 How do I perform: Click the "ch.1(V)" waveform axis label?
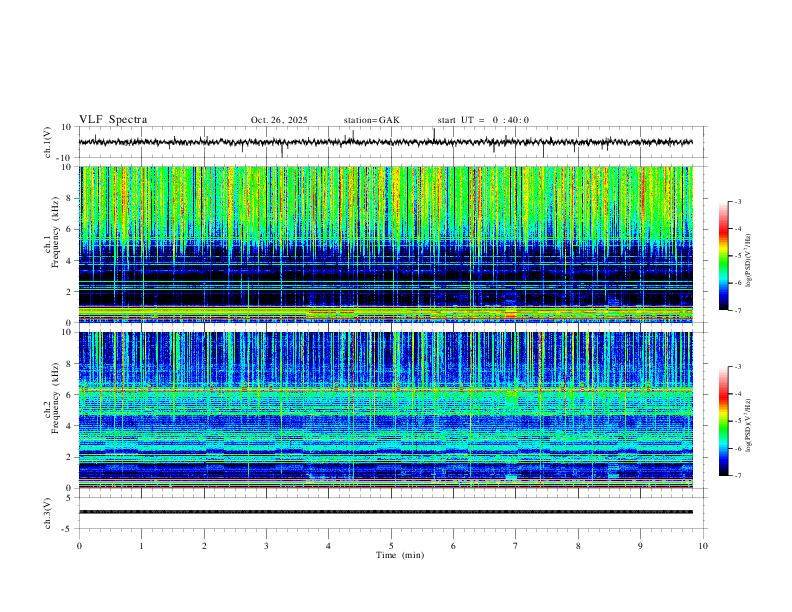pyautogui.click(x=47, y=142)
